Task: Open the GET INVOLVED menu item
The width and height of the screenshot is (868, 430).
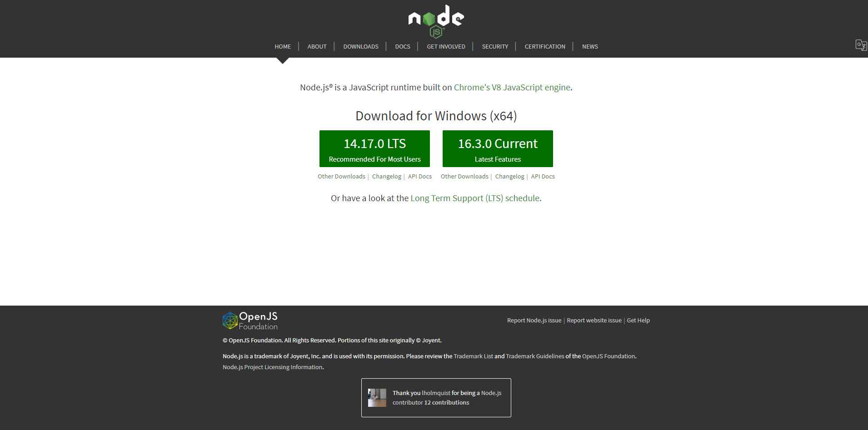Action: [x=446, y=46]
